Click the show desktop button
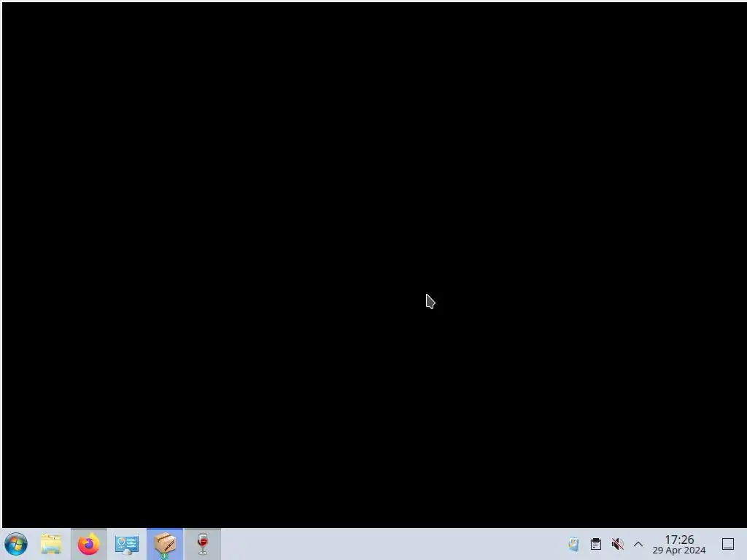 (x=728, y=544)
